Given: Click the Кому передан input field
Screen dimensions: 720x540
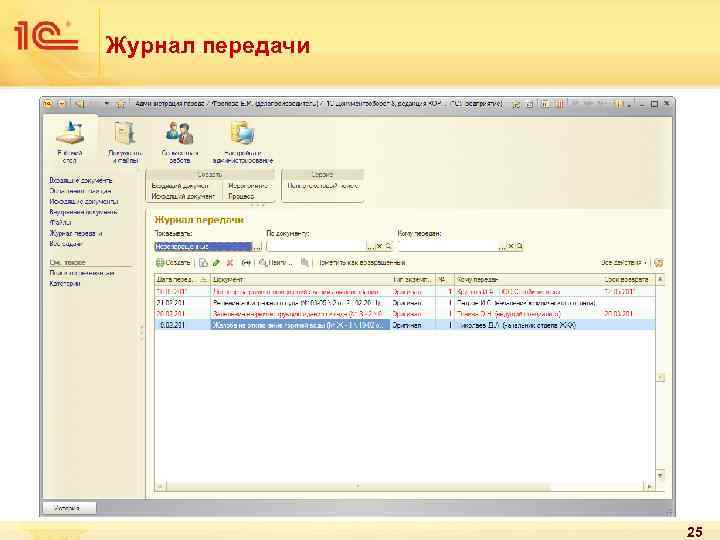Looking at the screenshot, I should tap(448, 247).
